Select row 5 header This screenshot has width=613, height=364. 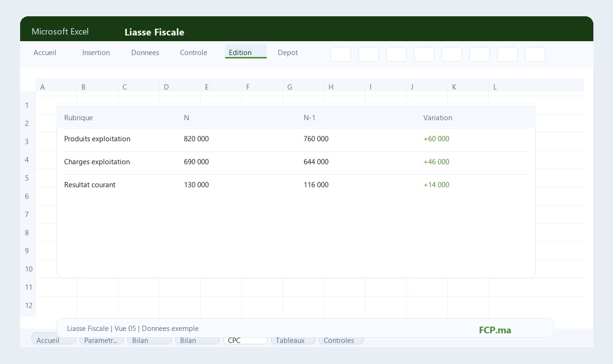pyautogui.click(x=28, y=178)
